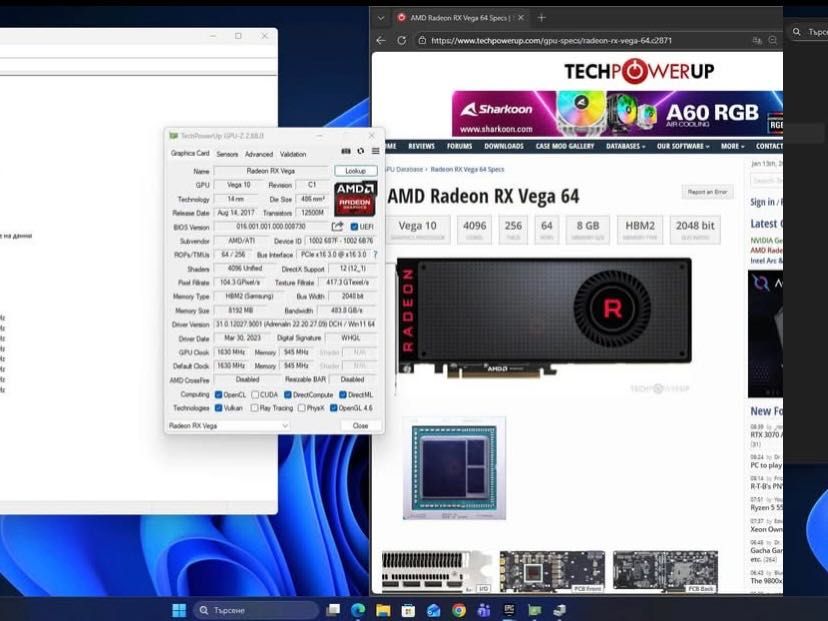The width and height of the screenshot is (828, 621).
Task: Expand the Our Software menu
Action: pyautogui.click(x=683, y=146)
